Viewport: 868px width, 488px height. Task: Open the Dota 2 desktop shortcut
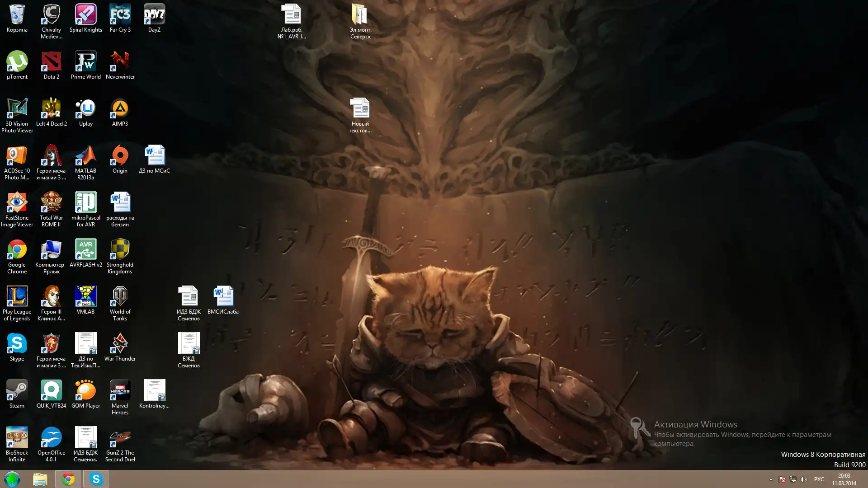[x=51, y=62]
